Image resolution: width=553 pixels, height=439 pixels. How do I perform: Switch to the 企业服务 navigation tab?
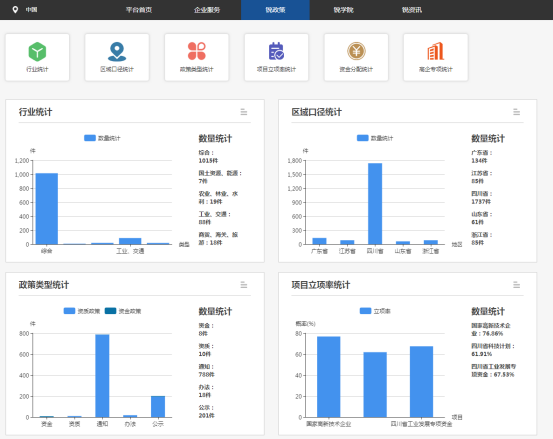(207, 10)
